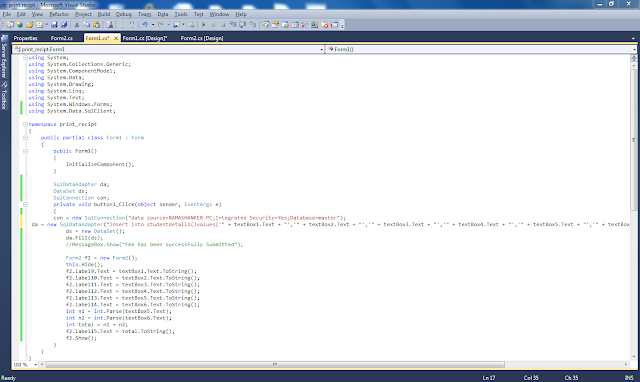Click the Add New Item icon

pyautogui.click(x=40, y=24)
